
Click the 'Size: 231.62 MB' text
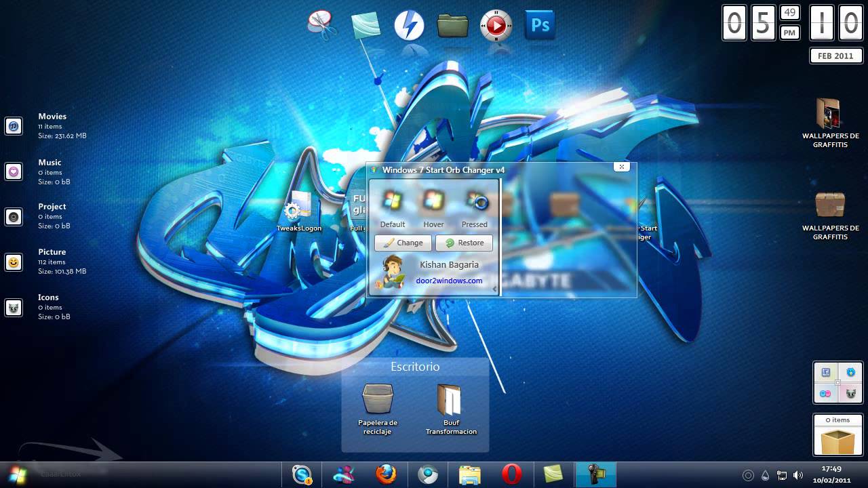point(62,136)
